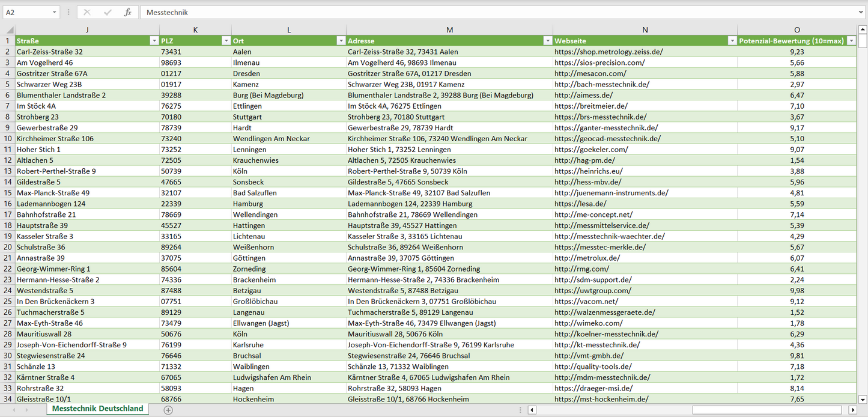This screenshot has width=868, height=417.
Task: Open the Webseite column filter dropdown
Action: pos(732,41)
